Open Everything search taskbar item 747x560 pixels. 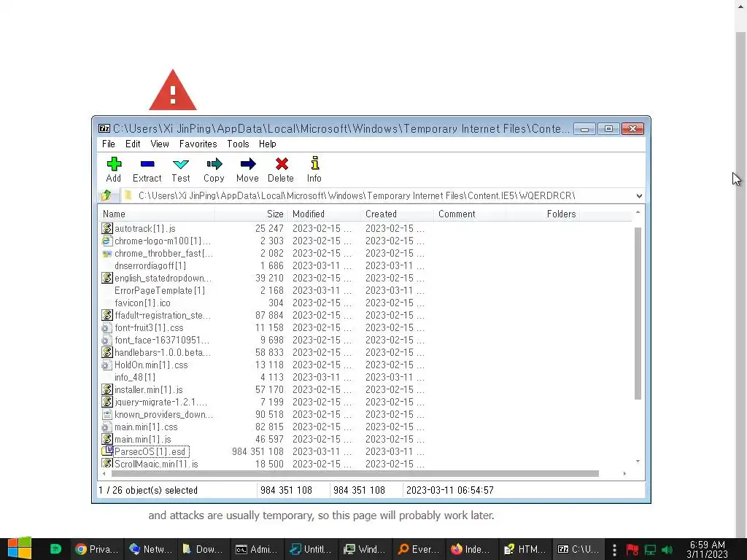pos(419,549)
